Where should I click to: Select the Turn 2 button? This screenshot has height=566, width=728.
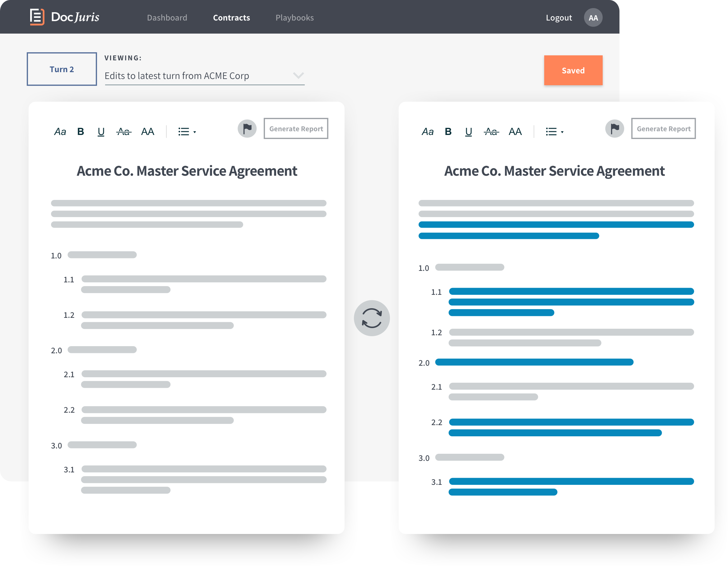tap(62, 69)
